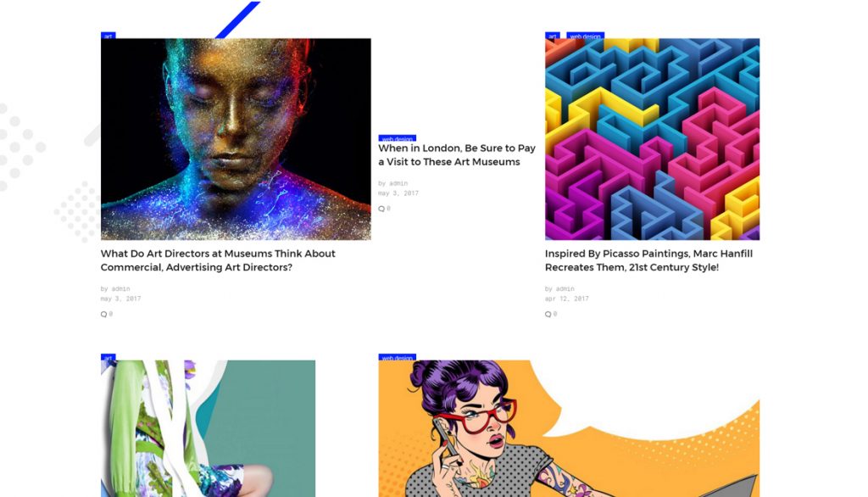Open 'Inspired By Picasso Paintings' article
Screen dimensions: 868x497
(648, 260)
